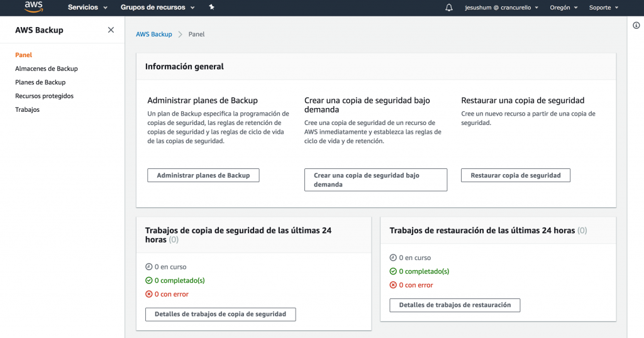Navigate to Recursos protegidos
This screenshot has width=644, height=338.
pyautogui.click(x=44, y=96)
